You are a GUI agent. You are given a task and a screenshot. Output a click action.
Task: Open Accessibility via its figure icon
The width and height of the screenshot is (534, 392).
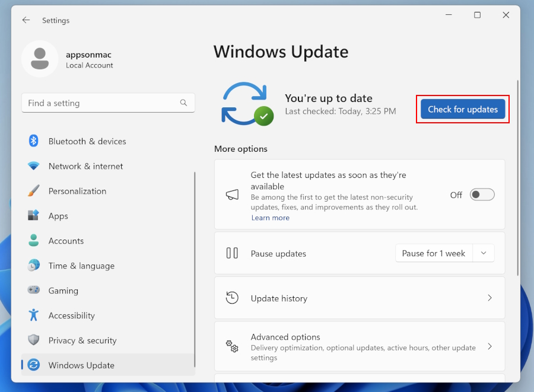(34, 315)
